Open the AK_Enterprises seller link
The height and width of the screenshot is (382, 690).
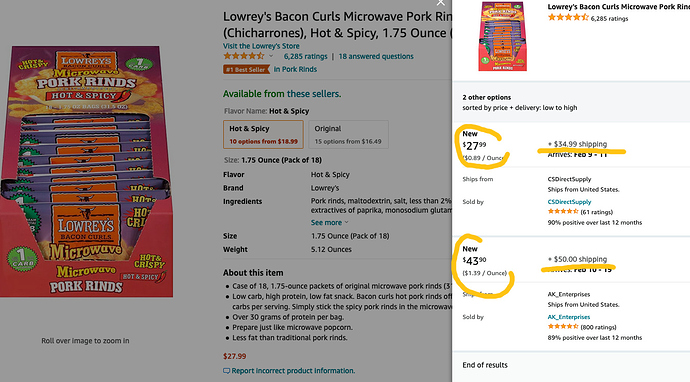[569, 317]
